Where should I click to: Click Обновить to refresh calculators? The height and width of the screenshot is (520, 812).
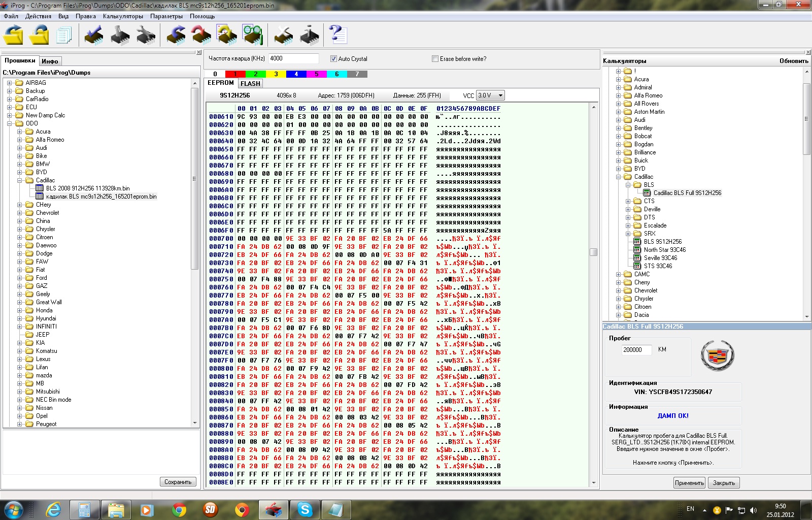[794, 61]
